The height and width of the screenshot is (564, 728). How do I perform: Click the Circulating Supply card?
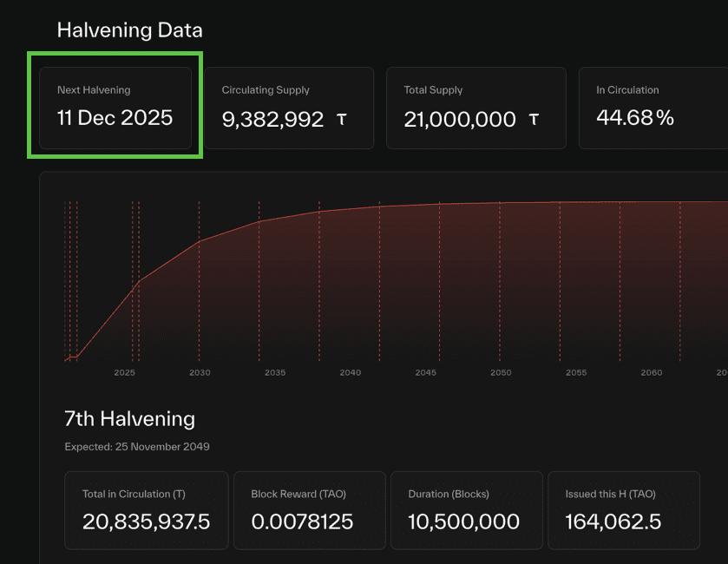[289, 108]
